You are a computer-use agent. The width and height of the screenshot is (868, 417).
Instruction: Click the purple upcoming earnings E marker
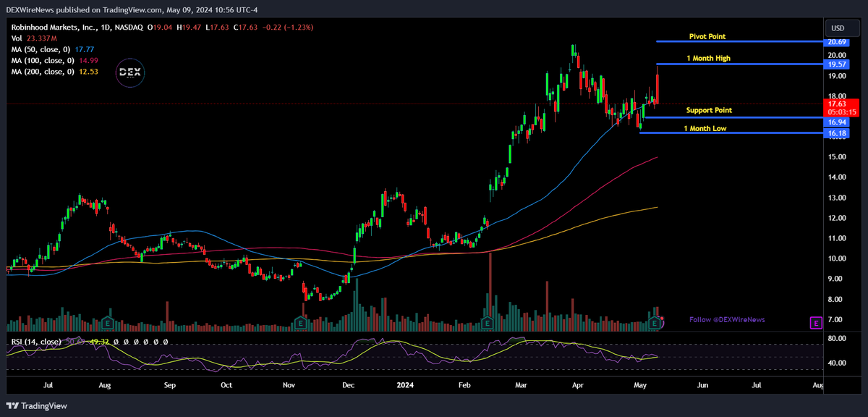tap(815, 322)
